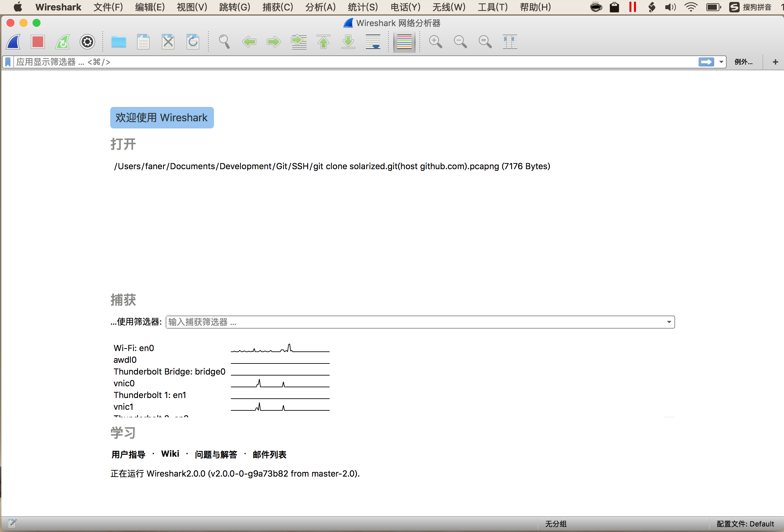Open 文件(F) menu

tap(108, 7)
